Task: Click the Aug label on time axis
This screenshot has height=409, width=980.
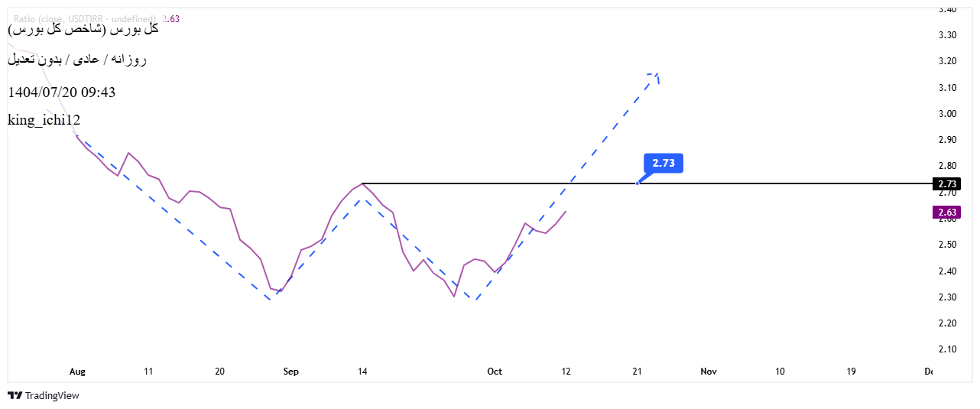Action: tap(77, 372)
